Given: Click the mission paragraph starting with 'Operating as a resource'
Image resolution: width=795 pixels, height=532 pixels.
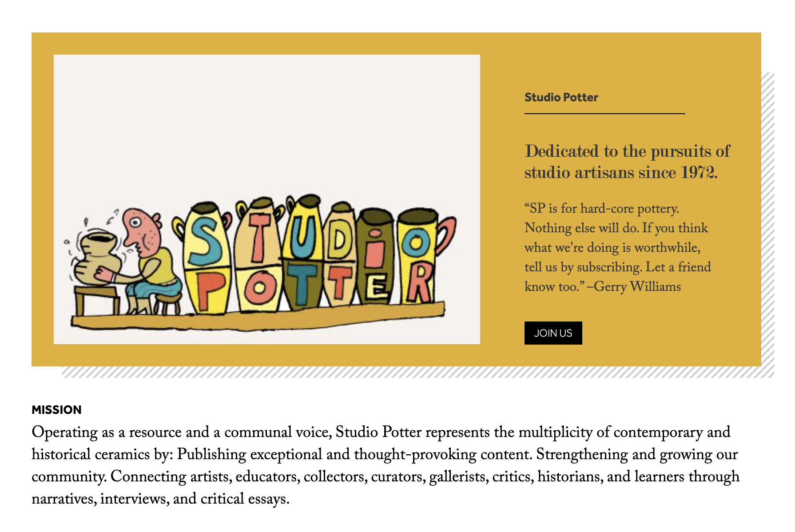Looking at the screenshot, I should (386, 465).
